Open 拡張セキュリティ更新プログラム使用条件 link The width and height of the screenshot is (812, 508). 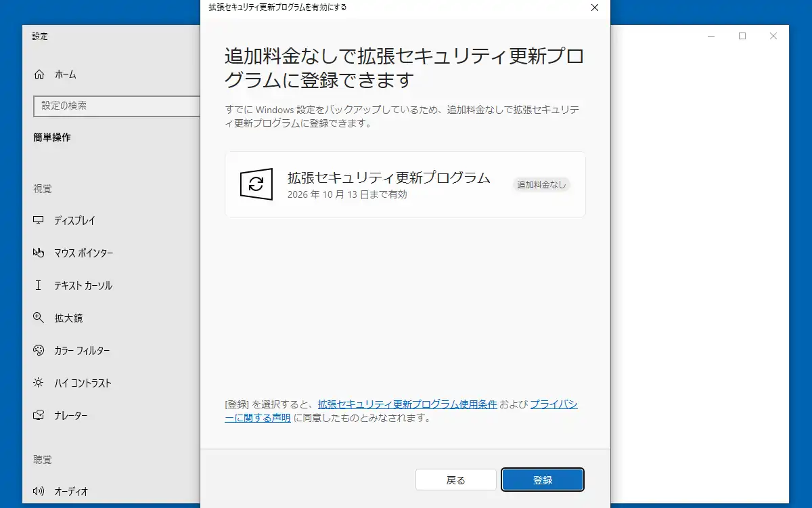tap(407, 404)
